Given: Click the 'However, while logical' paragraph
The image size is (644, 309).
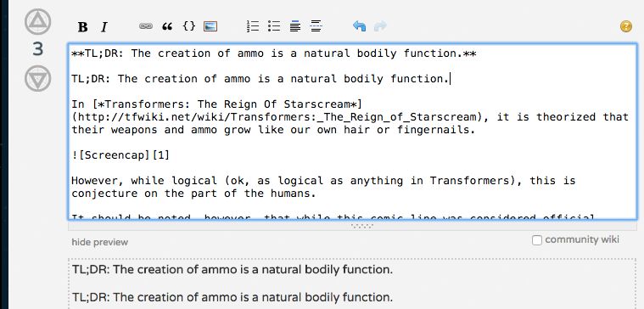Looking at the screenshot, I should tap(323, 187).
